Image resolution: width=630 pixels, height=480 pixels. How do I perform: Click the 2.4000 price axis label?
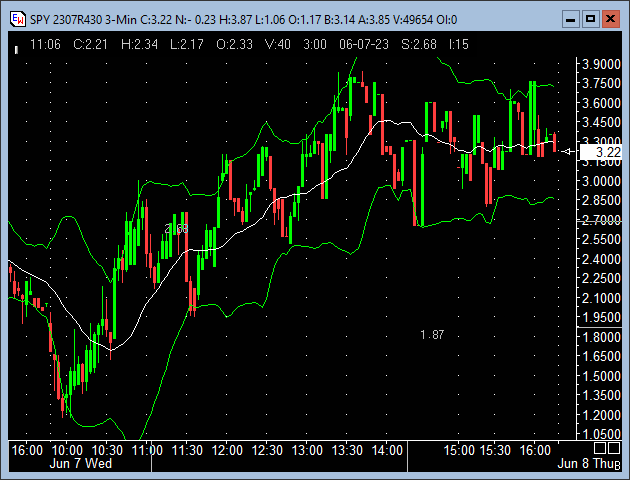tap(601, 259)
